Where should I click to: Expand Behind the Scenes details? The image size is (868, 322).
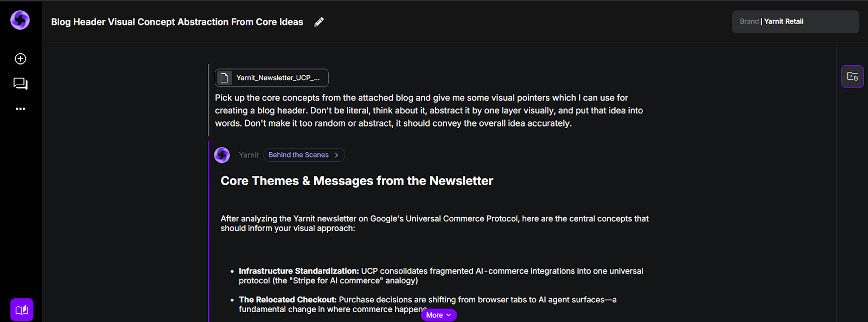304,155
